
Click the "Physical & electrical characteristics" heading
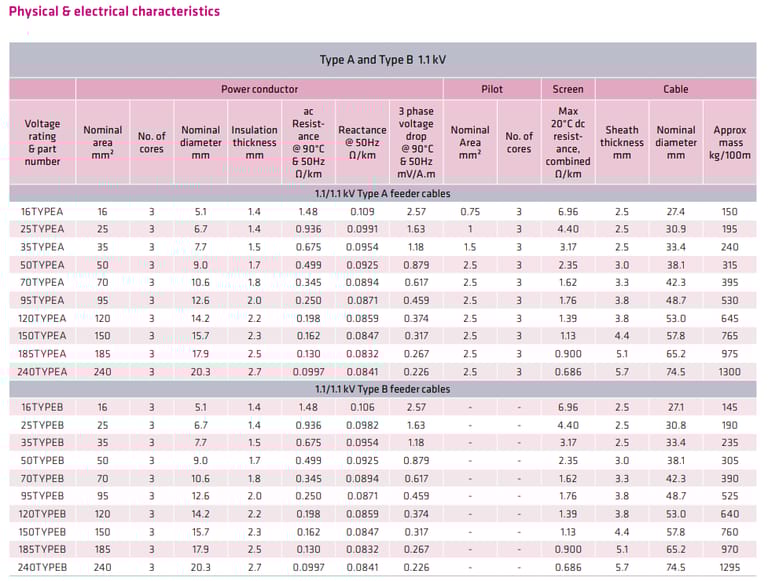114,12
